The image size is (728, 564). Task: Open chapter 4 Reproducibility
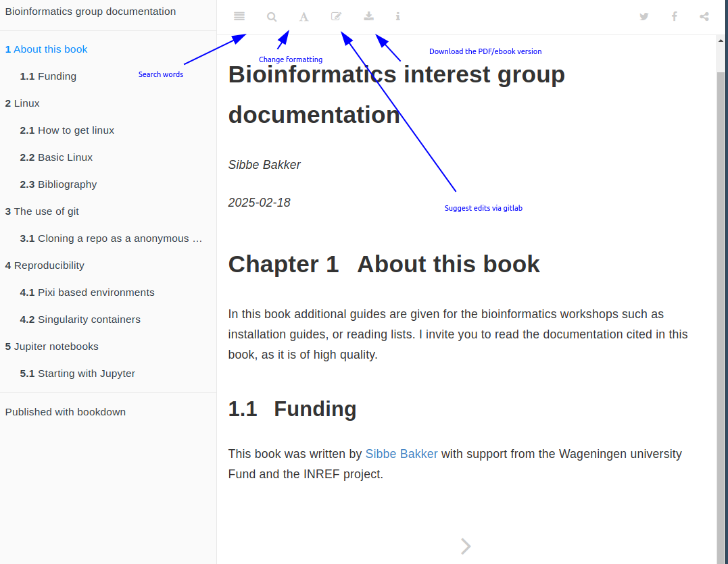45,265
